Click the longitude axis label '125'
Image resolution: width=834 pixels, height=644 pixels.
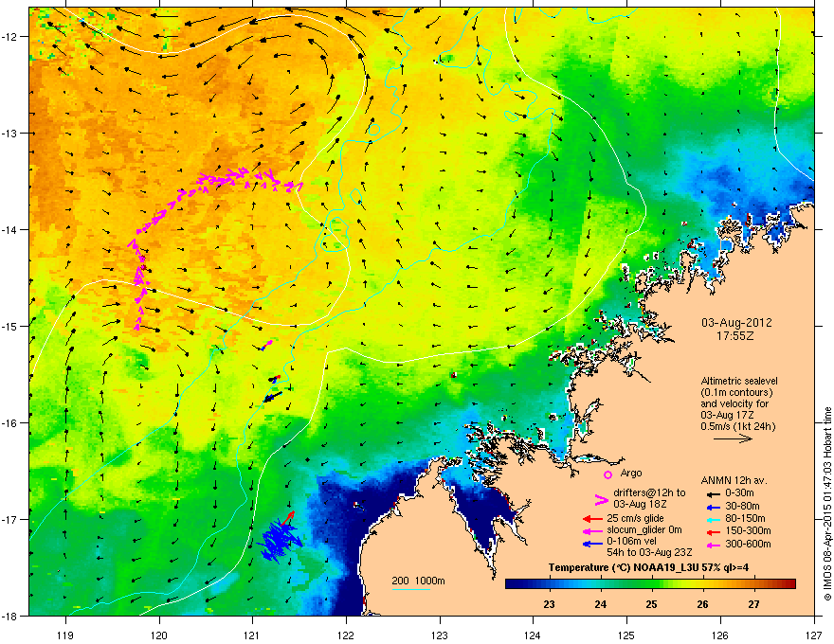pos(626,635)
